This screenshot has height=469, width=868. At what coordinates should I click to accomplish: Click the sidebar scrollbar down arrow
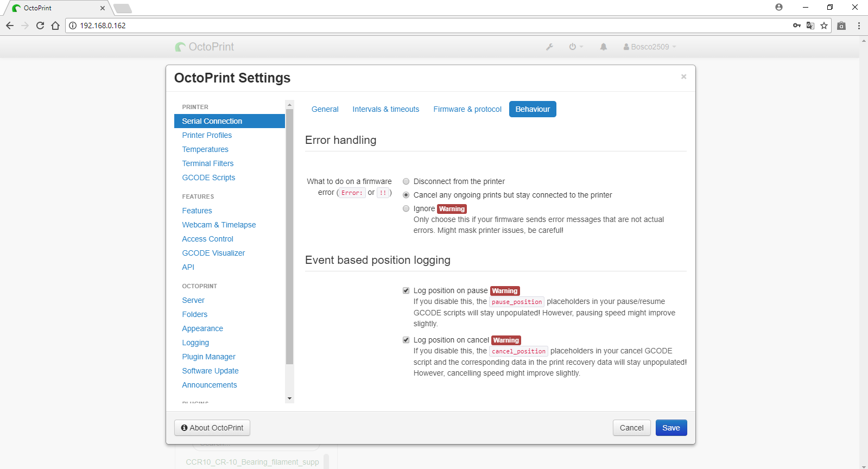[289, 398]
